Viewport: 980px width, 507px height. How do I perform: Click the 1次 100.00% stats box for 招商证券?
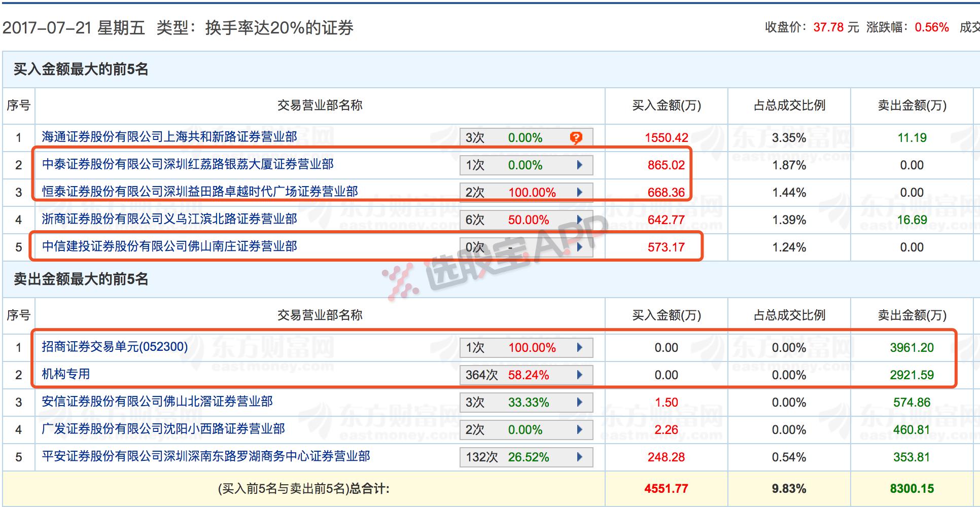(x=526, y=347)
